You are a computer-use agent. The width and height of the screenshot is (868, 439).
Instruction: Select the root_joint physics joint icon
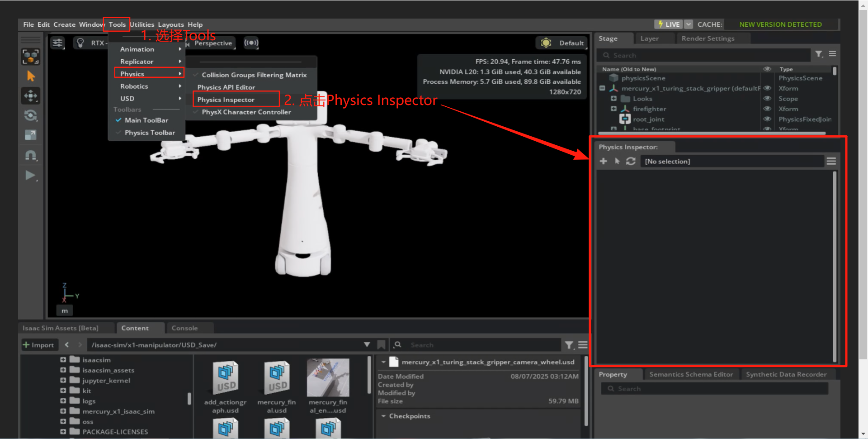tap(625, 119)
